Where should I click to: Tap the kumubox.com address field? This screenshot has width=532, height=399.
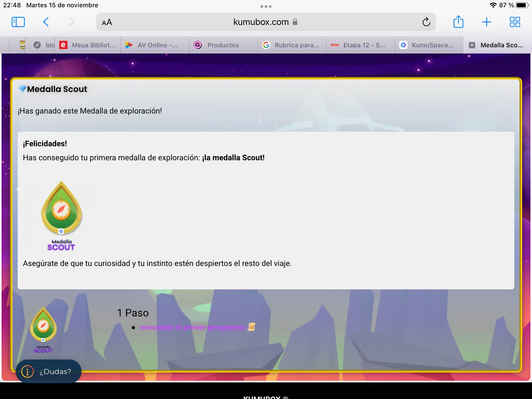[x=261, y=22]
